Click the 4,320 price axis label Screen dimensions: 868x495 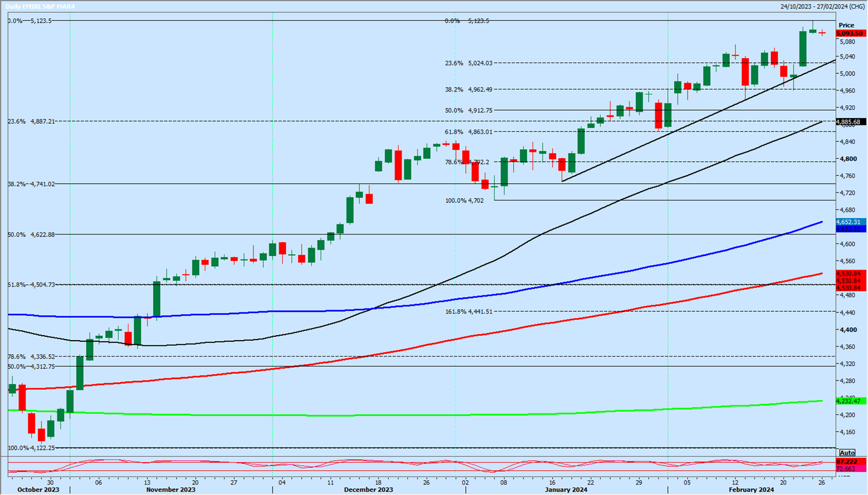(x=847, y=364)
